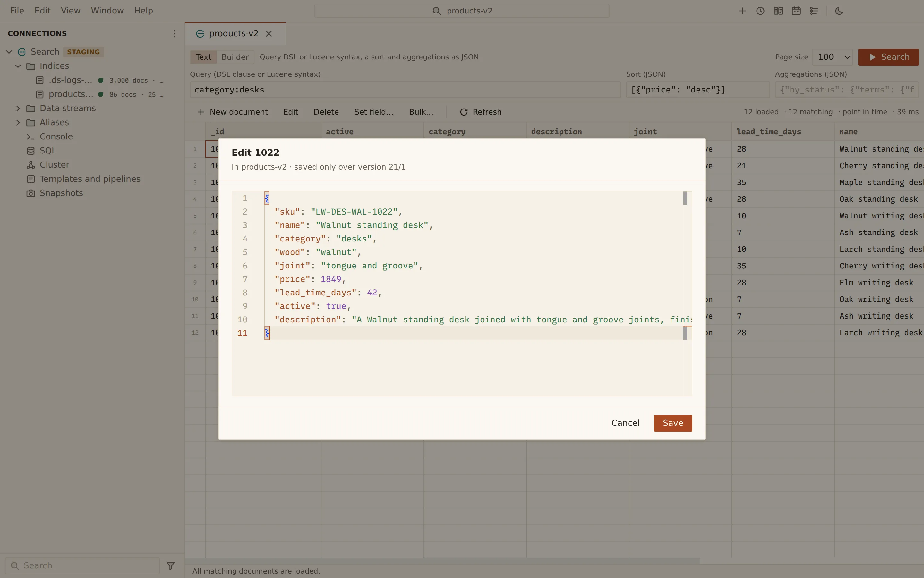Click the products index document icon
The height and width of the screenshot is (578, 924).
tap(40, 94)
